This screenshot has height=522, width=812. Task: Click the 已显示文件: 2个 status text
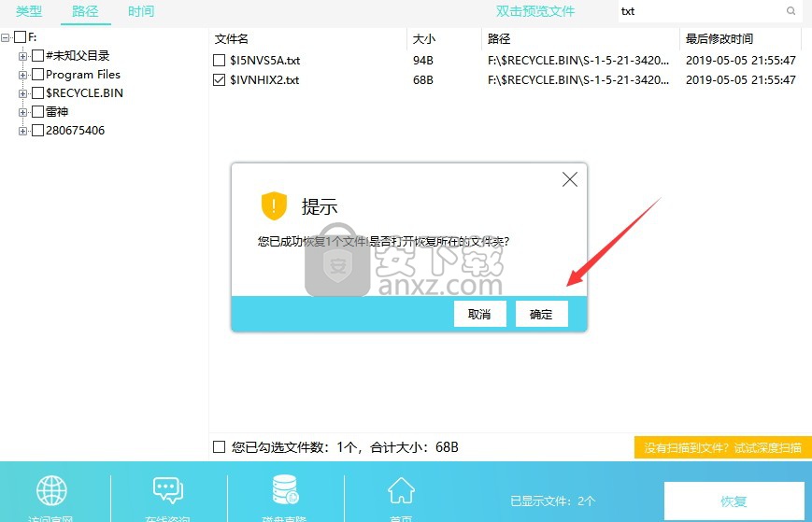coord(553,501)
